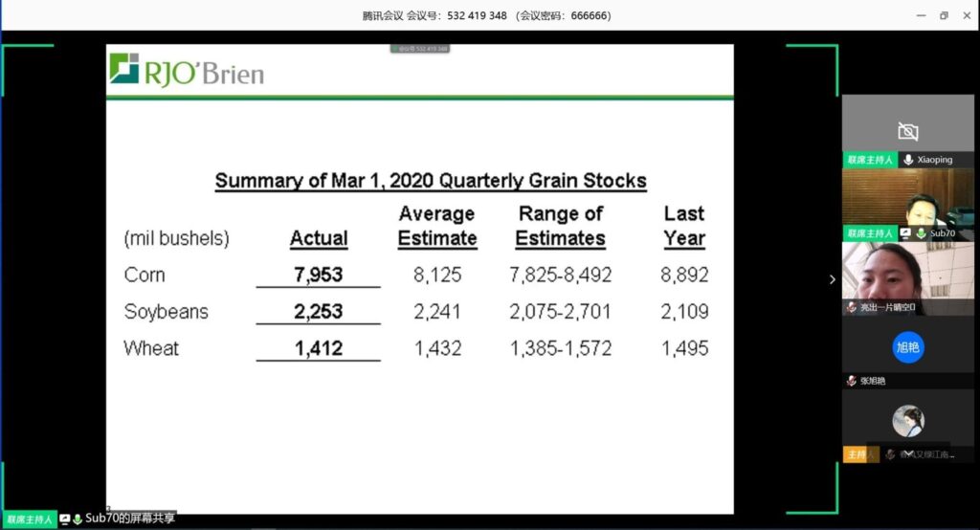
Task: Click Sub70's green microphone icon in the participant strip
Action: click(x=921, y=233)
